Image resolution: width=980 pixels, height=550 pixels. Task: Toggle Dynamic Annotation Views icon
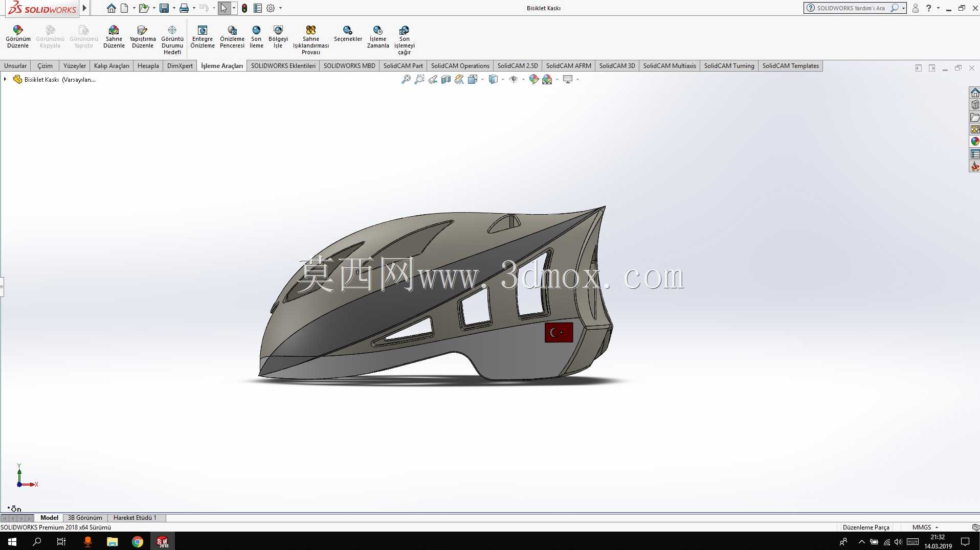pyautogui.click(x=459, y=79)
